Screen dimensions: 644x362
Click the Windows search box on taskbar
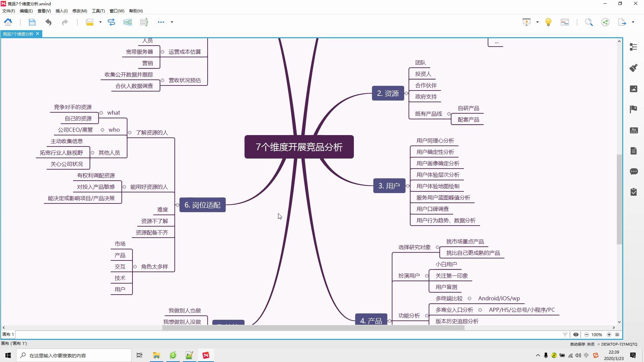coord(74,355)
